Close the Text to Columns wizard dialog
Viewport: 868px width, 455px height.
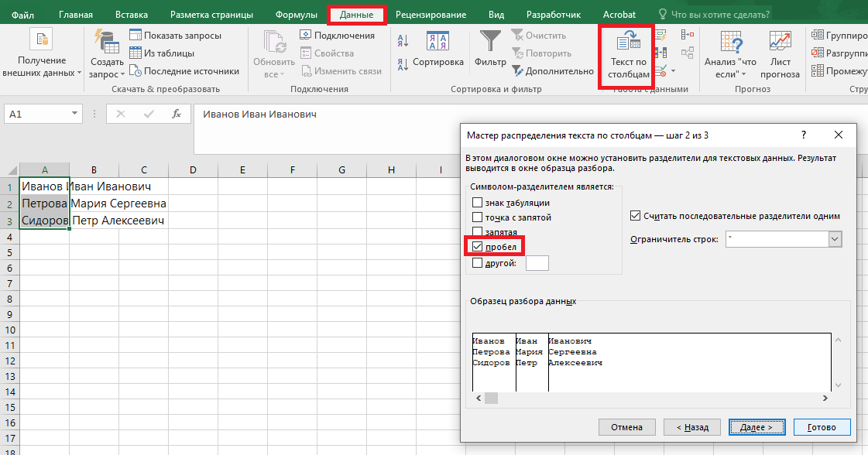coord(838,135)
